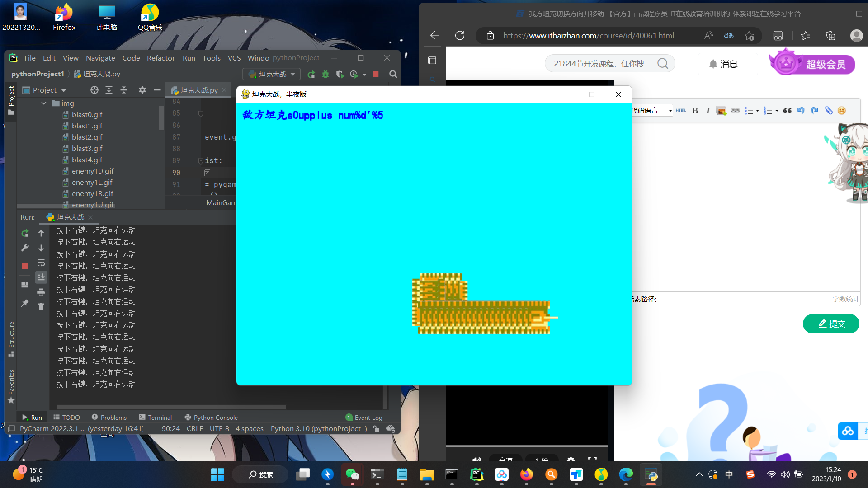Viewport: 868px width, 488px height.
Task: Insert an emoticon using the smiley icon
Action: tap(842, 111)
